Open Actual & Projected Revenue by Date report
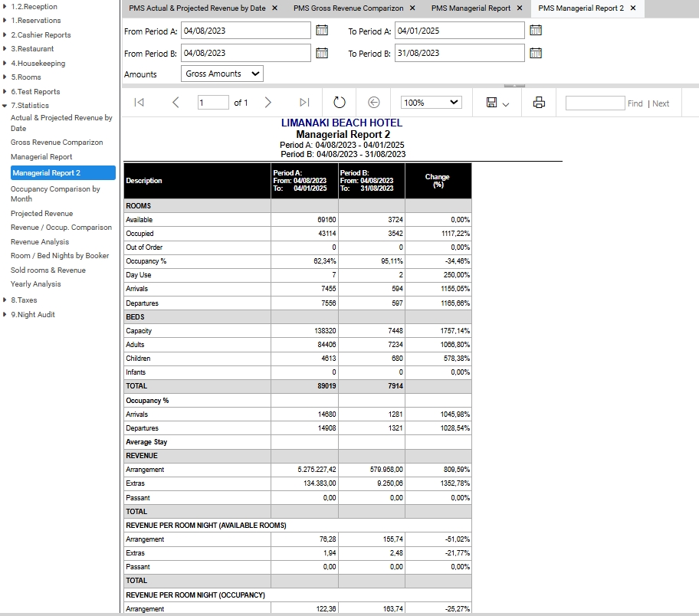699x616 pixels. 61,123
